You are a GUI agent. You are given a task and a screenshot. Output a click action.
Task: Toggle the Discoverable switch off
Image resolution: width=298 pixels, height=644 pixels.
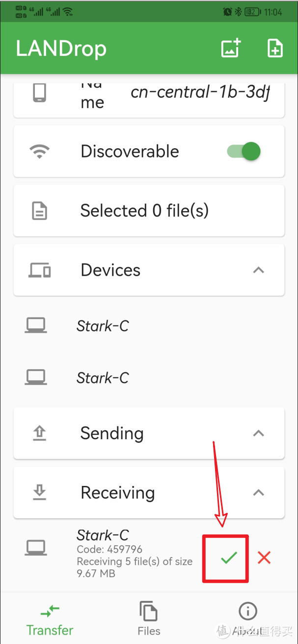point(244,152)
